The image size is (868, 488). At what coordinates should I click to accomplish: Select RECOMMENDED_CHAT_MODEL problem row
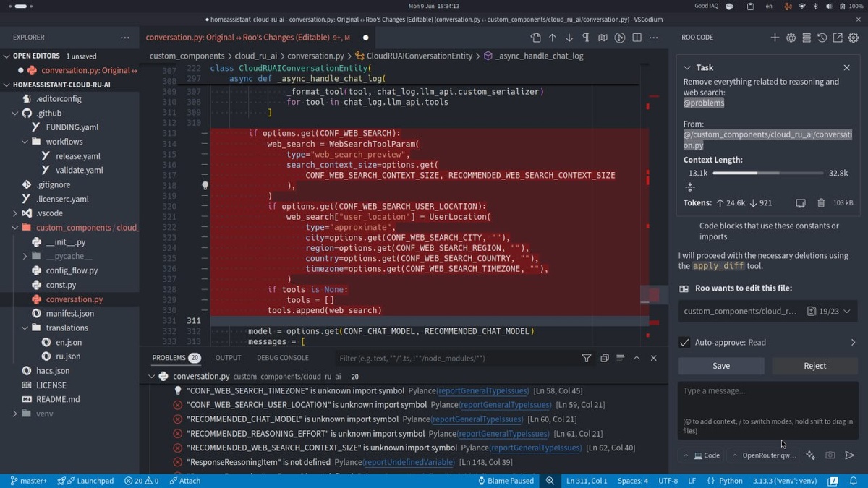click(x=404, y=419)
